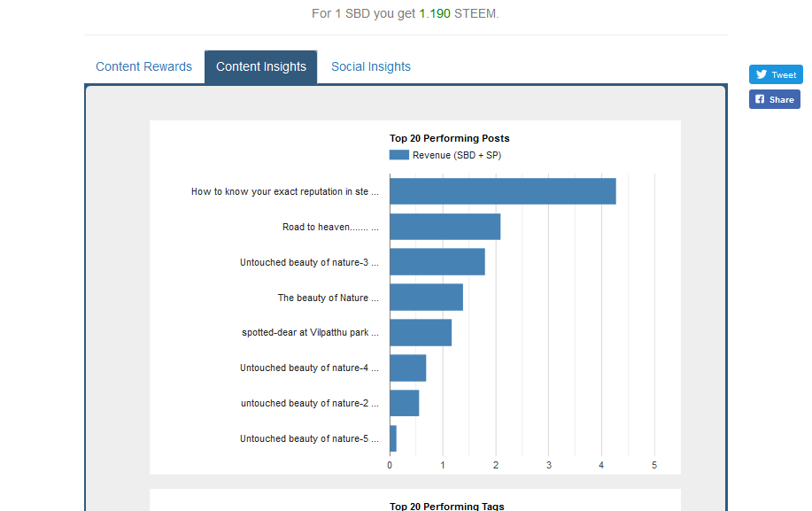Click 'The beauty of Nature' bar

coord(426,298)
